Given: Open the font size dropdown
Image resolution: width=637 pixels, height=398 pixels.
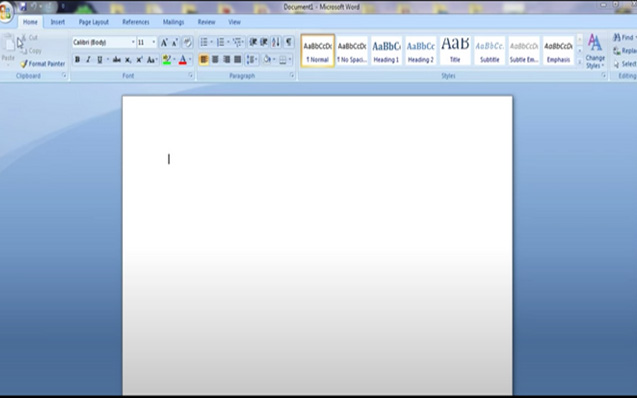Looking at the screenshot, I should 154,42.
